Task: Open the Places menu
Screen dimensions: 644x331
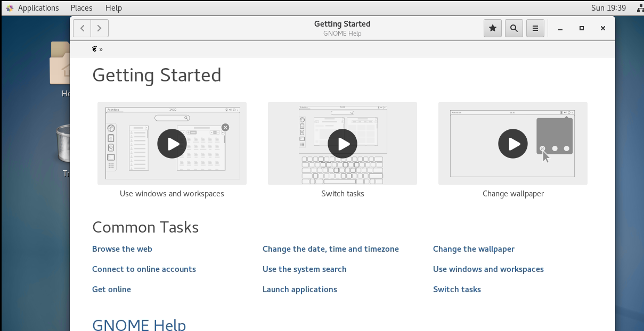Action: [x=81, y=8]
